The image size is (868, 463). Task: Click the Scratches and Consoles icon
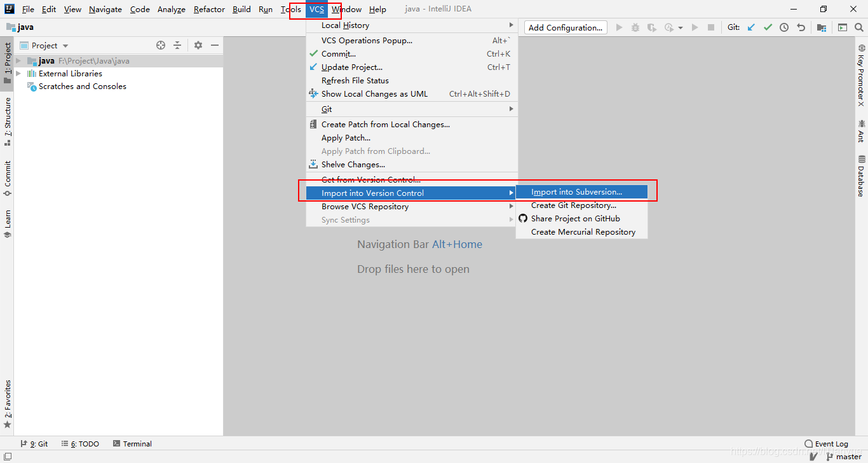(x=32, y=86)
